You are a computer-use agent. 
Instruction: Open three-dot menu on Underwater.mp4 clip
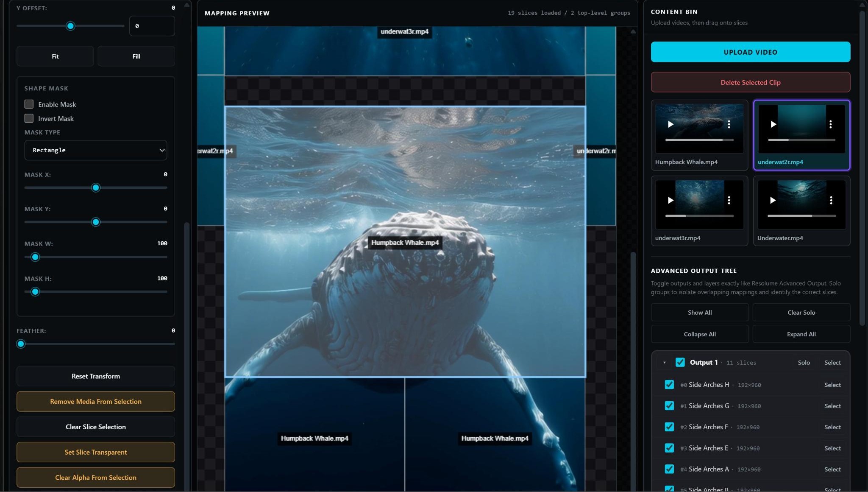pos(831,200)
